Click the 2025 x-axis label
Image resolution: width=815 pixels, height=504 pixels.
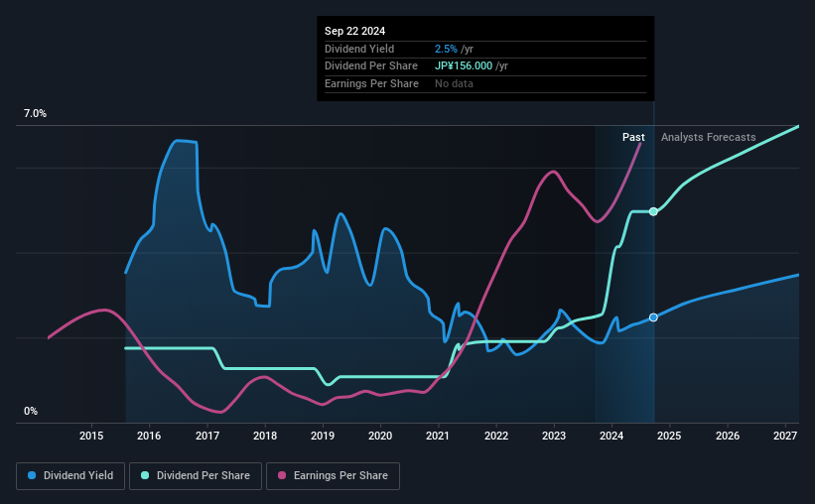click(669, 436)
